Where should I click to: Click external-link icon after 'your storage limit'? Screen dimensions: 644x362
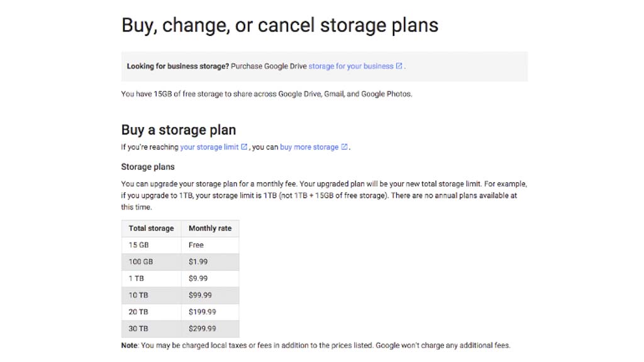pyautogui.click(x=244, y=147)
